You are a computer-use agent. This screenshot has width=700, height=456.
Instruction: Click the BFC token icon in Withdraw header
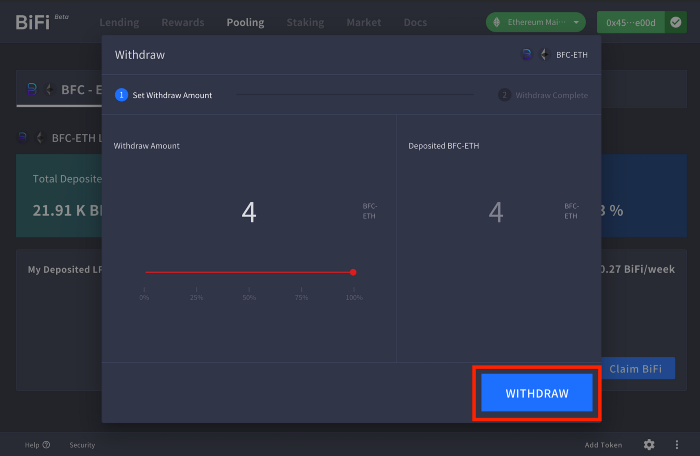[527, 54]
